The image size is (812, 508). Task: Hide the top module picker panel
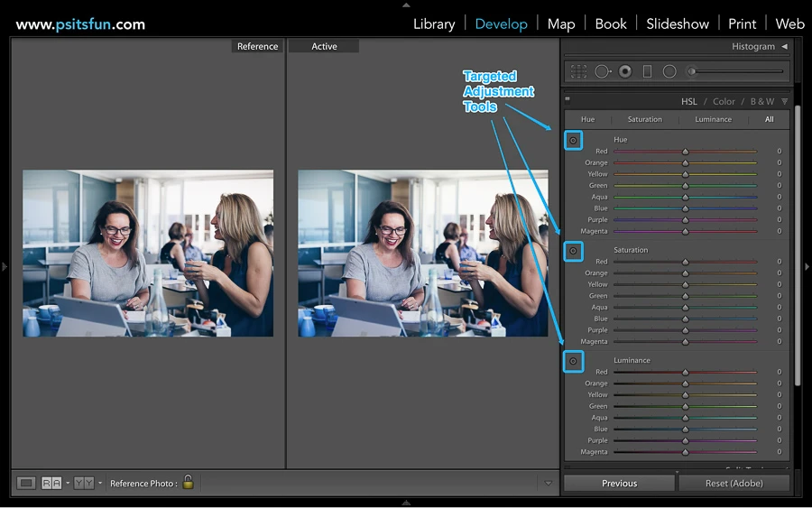point(406,5)
